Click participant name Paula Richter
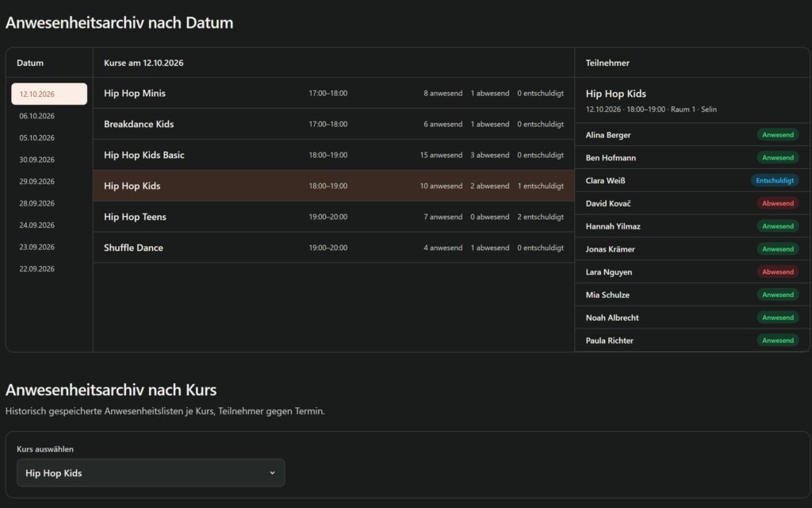812x508 pixels. pyautogui.click(x=610, y=340)
